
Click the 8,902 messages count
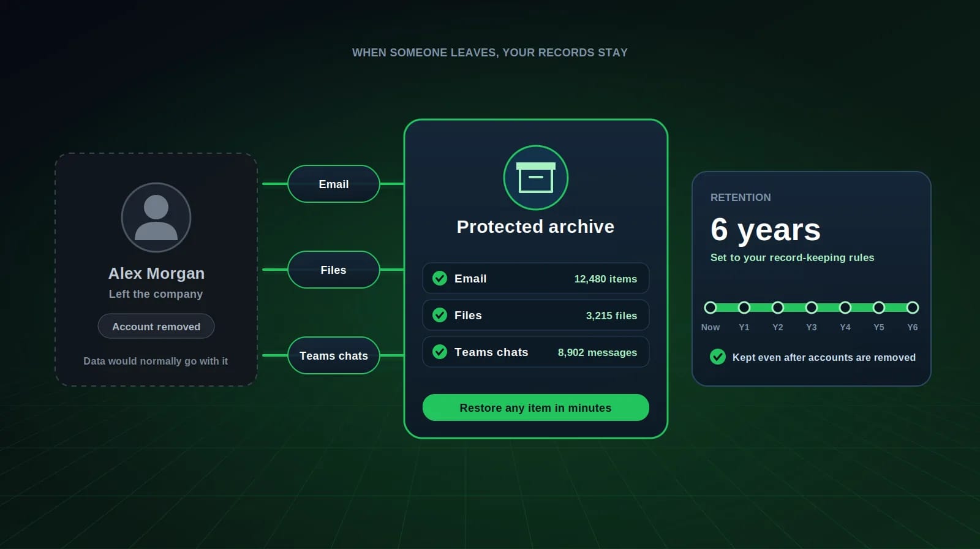(x=597, y=352)
